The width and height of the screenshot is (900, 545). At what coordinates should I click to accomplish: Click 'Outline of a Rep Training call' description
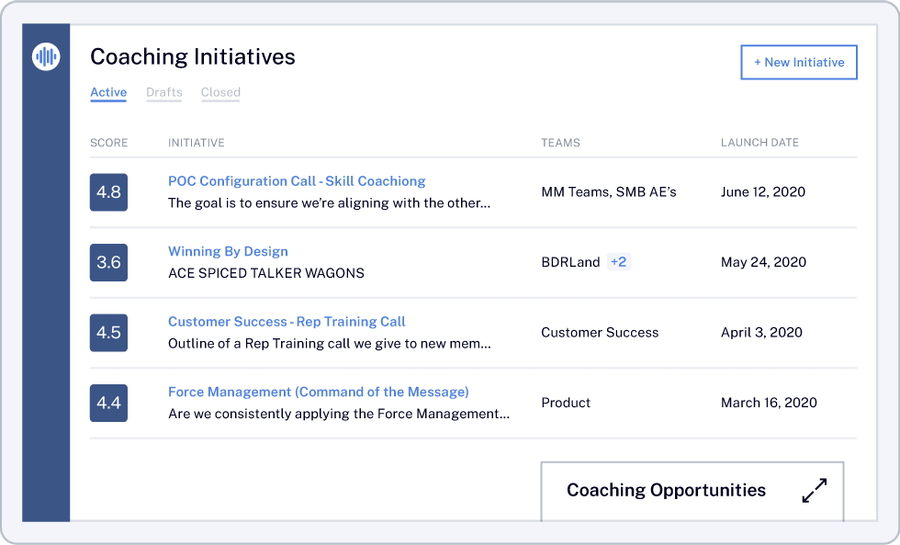329,344
